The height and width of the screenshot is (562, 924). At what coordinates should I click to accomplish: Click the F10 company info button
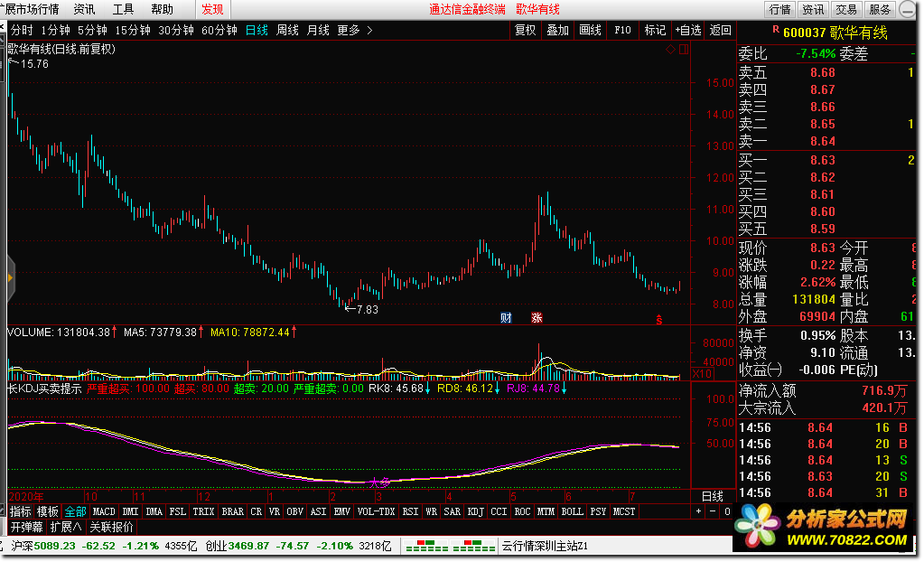coord(622,30)
